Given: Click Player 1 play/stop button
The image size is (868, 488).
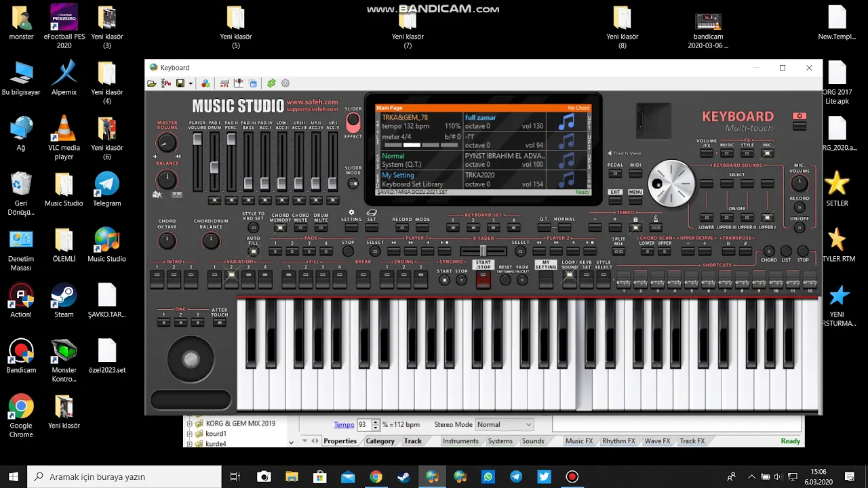Looking at the screenshot, I should (445, 251).
